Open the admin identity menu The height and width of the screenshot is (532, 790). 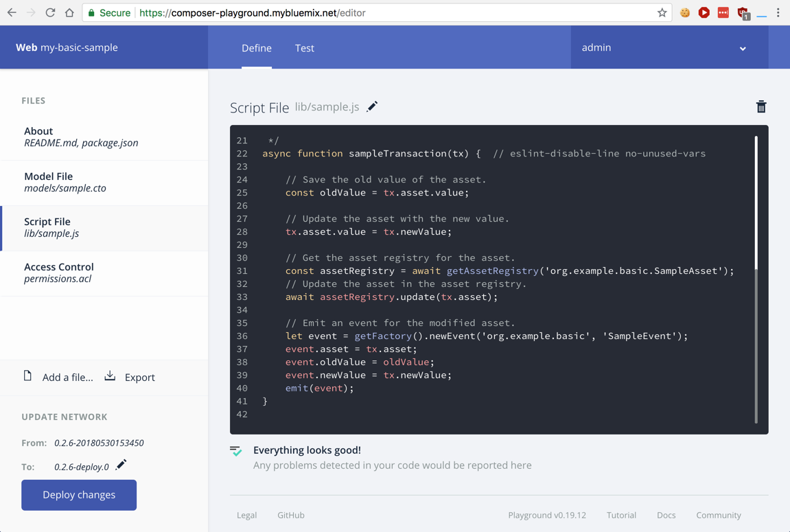(x=670, y=47)
